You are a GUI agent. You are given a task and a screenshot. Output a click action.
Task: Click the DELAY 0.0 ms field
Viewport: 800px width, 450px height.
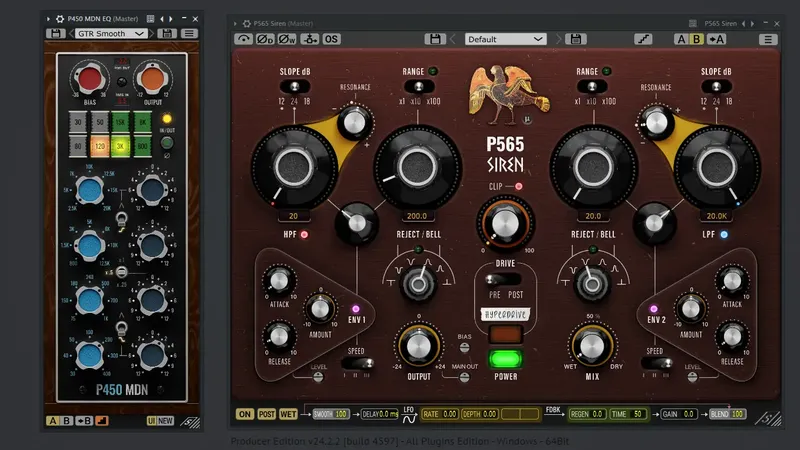pyautogui.click(x=380, y=414)
